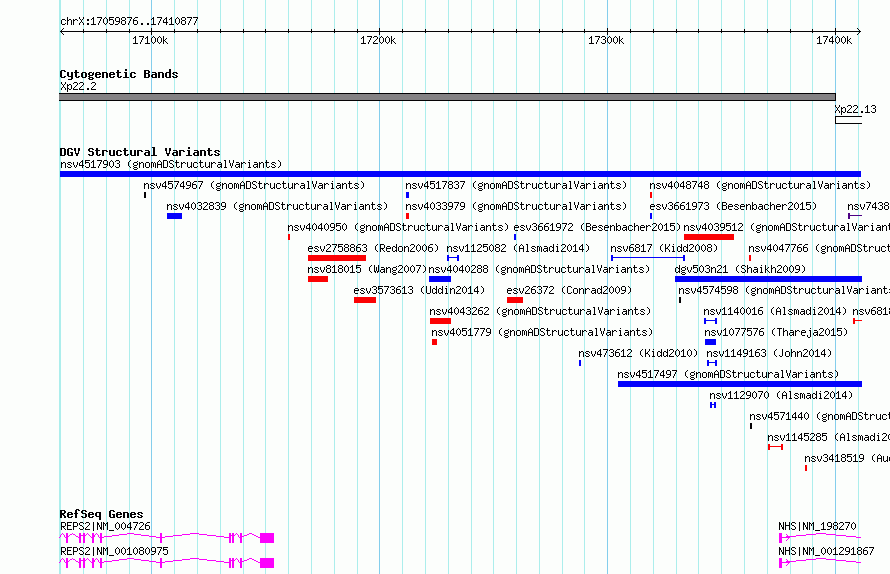Select blue bar under nsv1077576
This screenshot has width=890, height=574.
click(711, 342)
